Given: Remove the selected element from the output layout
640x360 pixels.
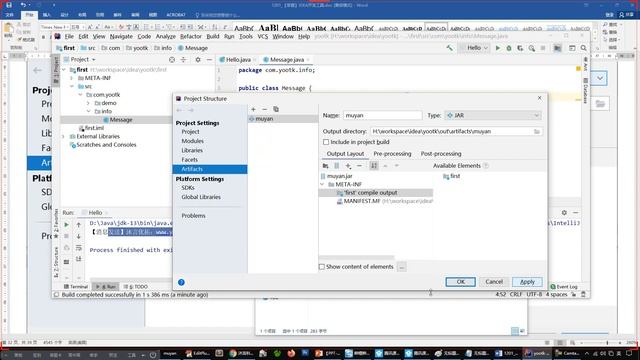Looking at the screenshot, I should [359, 166].
